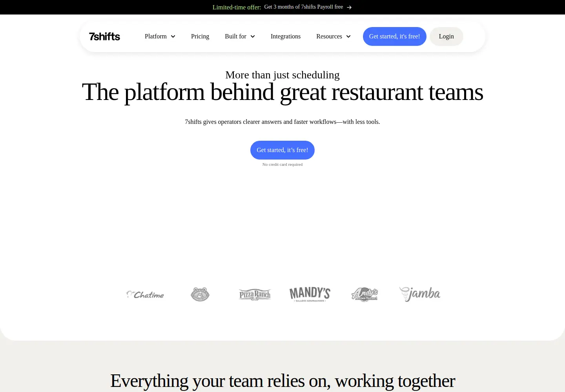Click the Jamba logo

[x=420, y=294]
